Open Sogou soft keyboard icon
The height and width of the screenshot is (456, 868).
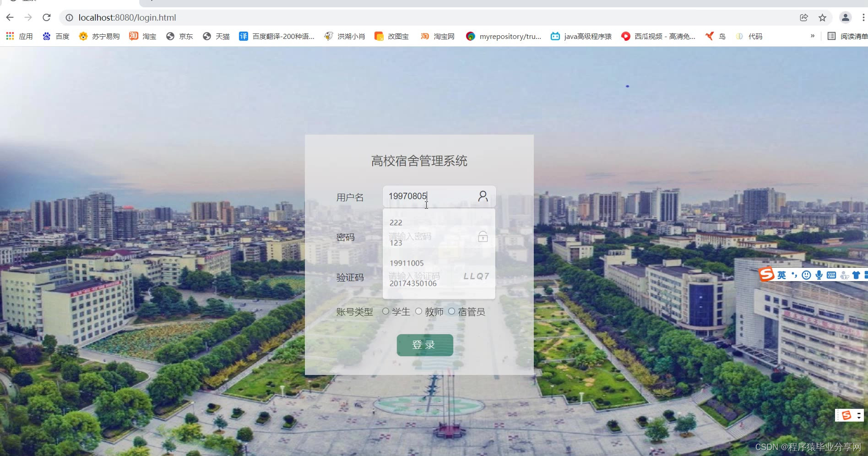pos(831,275)
